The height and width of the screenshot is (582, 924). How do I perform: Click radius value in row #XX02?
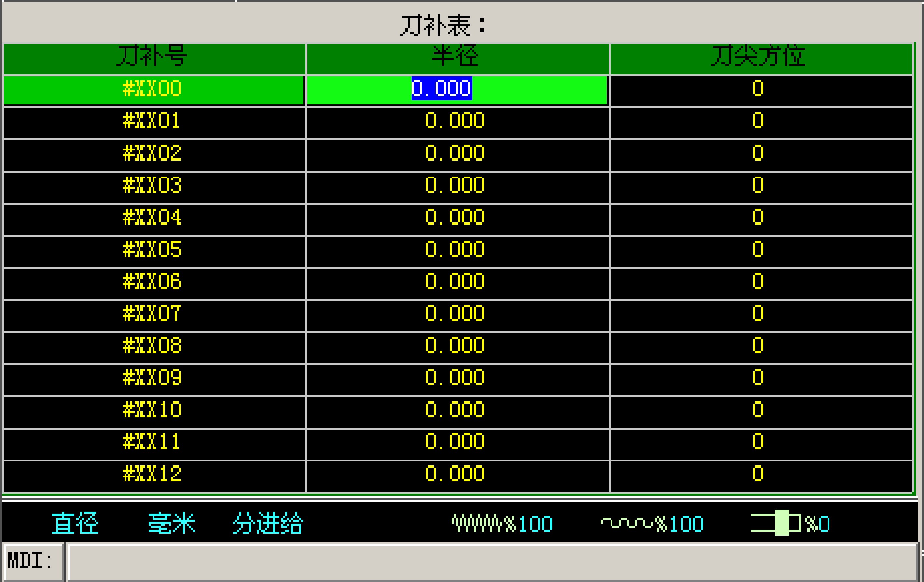click(457, 155)
